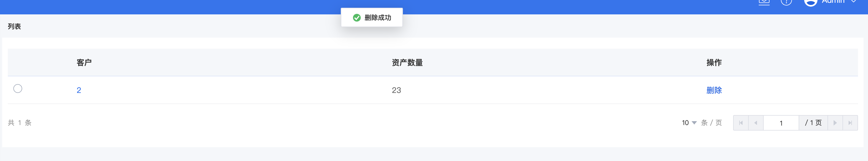Viewport: 868px width, 161px height.
Task: Click the green checkmark in 删除成功 toast
Action: point(357,17)
